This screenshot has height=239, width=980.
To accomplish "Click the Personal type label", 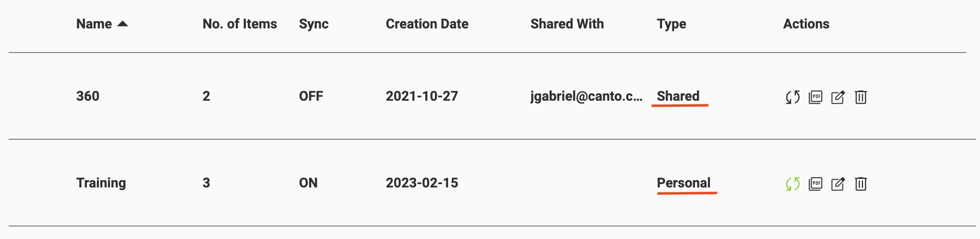I will tap(684, 183).
